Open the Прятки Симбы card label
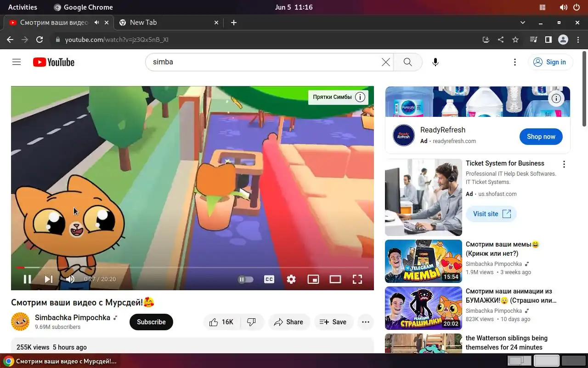This screenshot has width=588, height=368. [x=332, y=97]
